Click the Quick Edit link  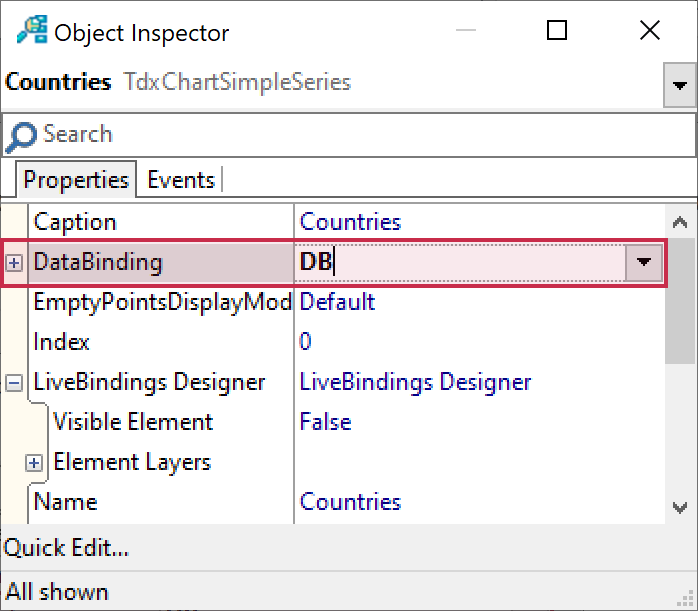(x=66, y=548)
